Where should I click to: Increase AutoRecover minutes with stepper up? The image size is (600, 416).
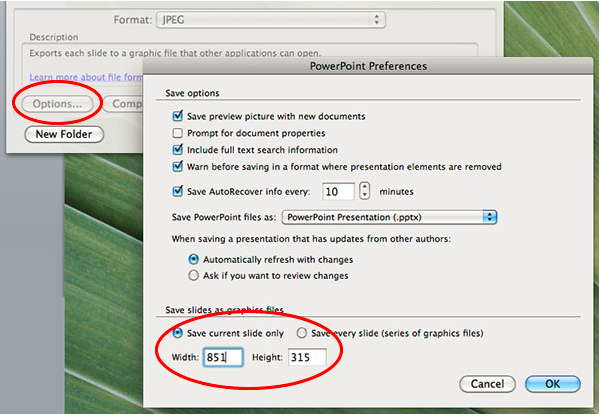coord(365,187)
